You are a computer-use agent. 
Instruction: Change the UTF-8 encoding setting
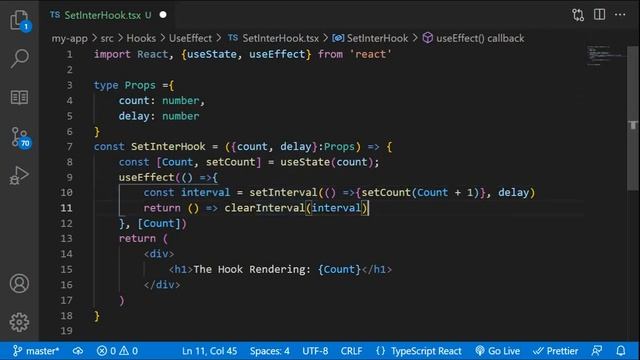315,351
